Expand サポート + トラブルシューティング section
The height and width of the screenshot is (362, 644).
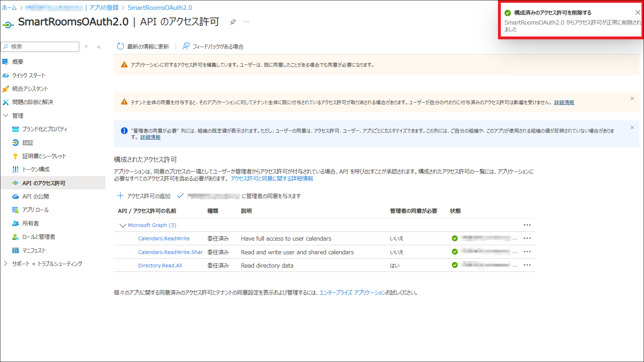click(6, 263)
